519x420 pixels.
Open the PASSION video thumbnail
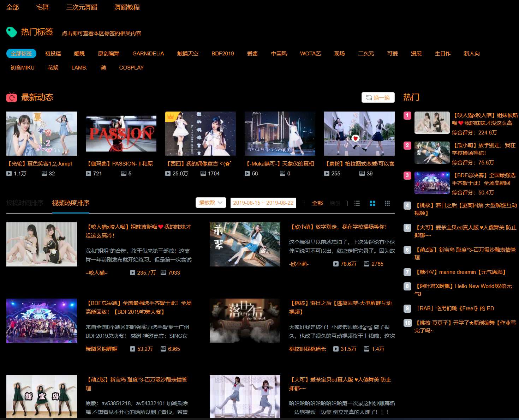tap(121, 133)
